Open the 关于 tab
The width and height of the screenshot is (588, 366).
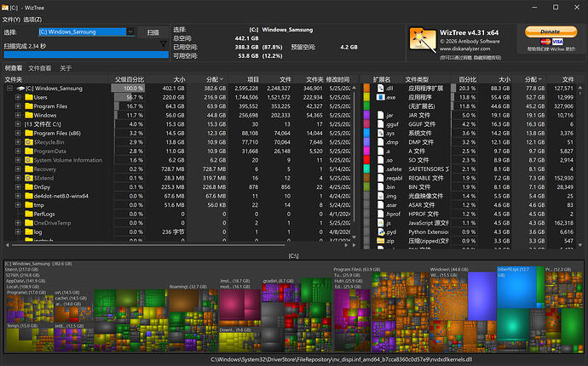click(x=66, y=68)
